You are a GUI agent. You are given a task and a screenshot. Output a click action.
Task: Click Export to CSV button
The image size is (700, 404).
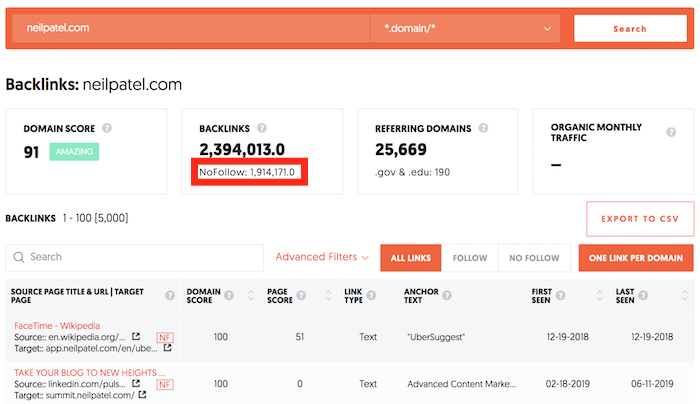(640, 219)
